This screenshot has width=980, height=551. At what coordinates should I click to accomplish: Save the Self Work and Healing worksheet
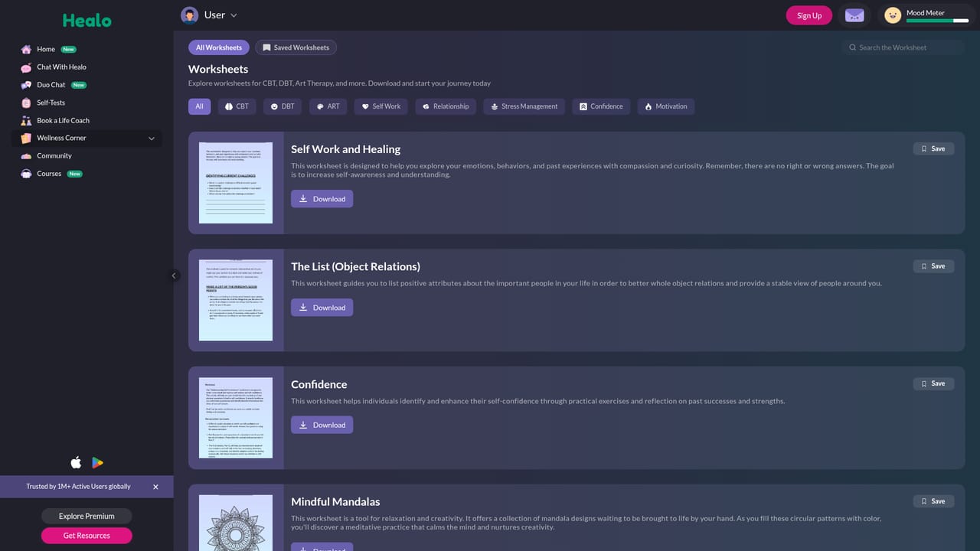coord(933,148)
